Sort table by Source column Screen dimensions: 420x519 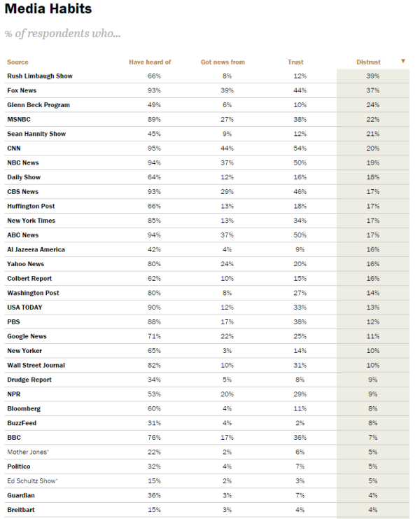pos(17,62)
